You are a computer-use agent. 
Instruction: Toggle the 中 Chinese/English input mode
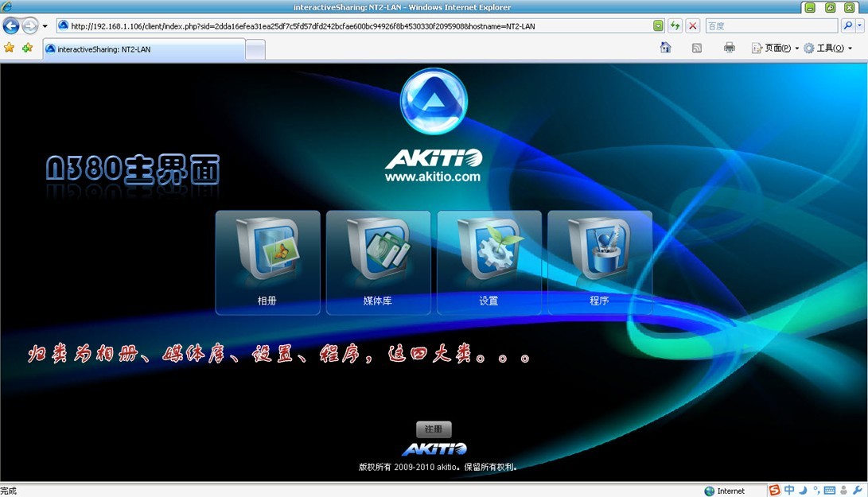click(789, 490)
